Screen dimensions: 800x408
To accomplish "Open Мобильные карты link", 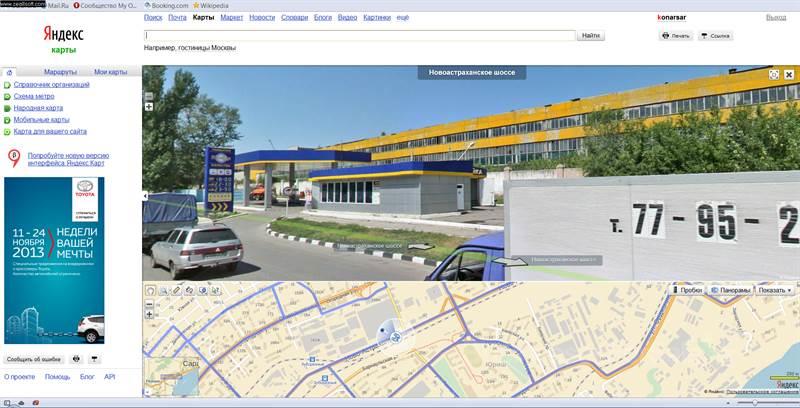I will (41, 120).
